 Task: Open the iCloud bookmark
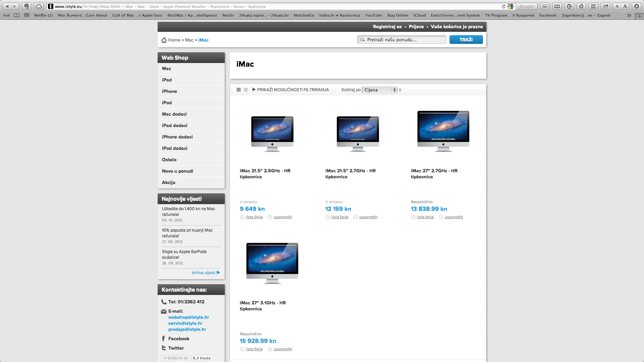click(420, 15)
